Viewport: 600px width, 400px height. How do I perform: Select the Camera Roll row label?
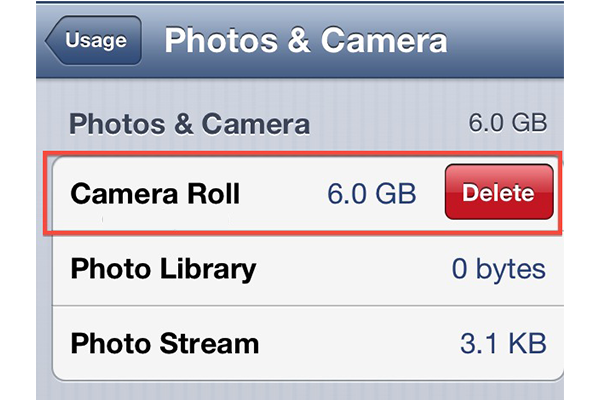(x=155, y=194)
